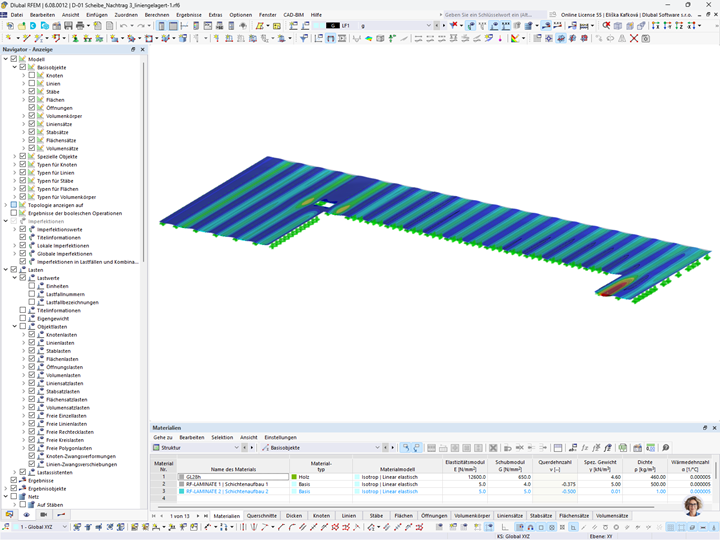Viewport: 720px width, 540px height.
Task: Click the Navigator display eye tab icon
Action: 26,515
